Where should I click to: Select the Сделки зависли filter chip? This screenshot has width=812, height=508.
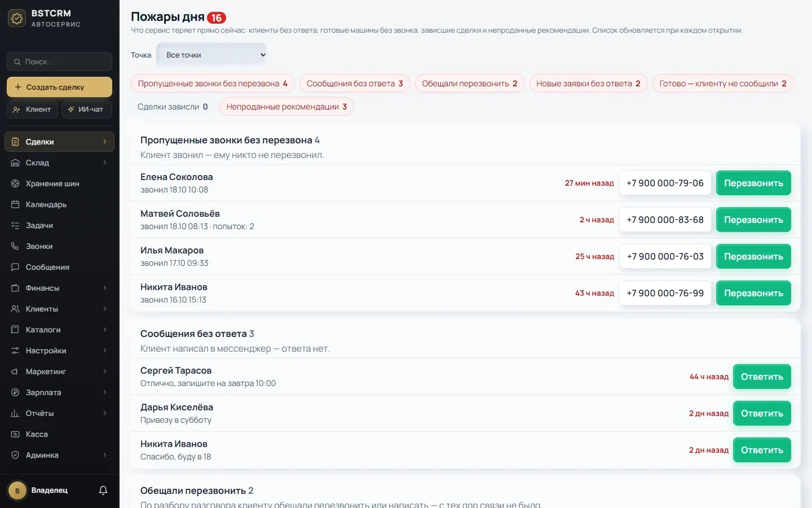(x=173, y=107)
